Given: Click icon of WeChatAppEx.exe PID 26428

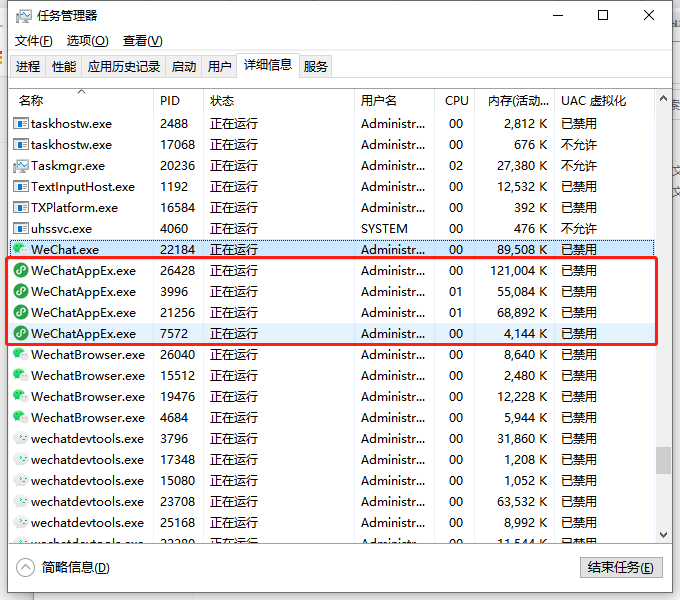Looking at the screenshot, I should pos(20,271).
